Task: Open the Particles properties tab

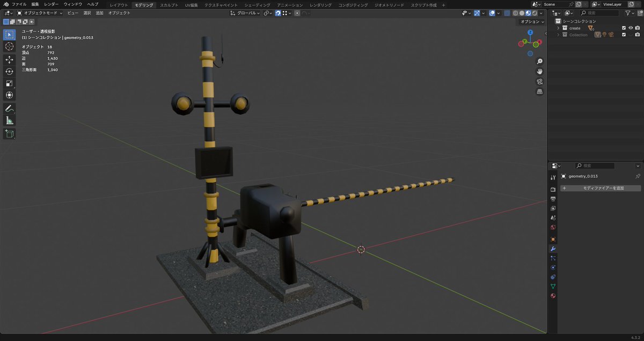Action: [553, 258]
